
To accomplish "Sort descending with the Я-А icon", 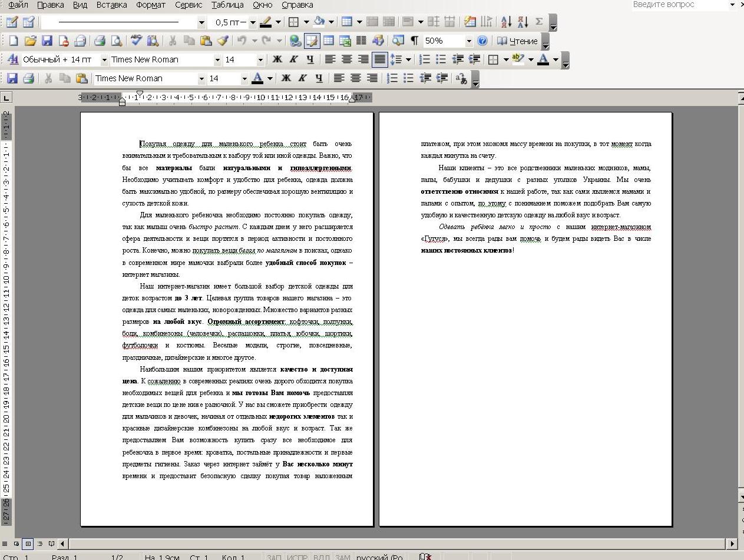I will click(523, 22).
